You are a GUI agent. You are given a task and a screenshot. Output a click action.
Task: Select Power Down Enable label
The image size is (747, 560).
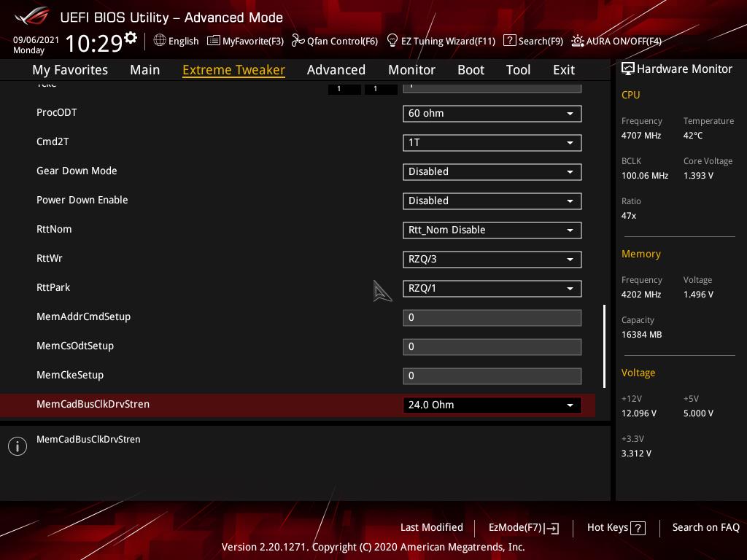tap(82, 200)
